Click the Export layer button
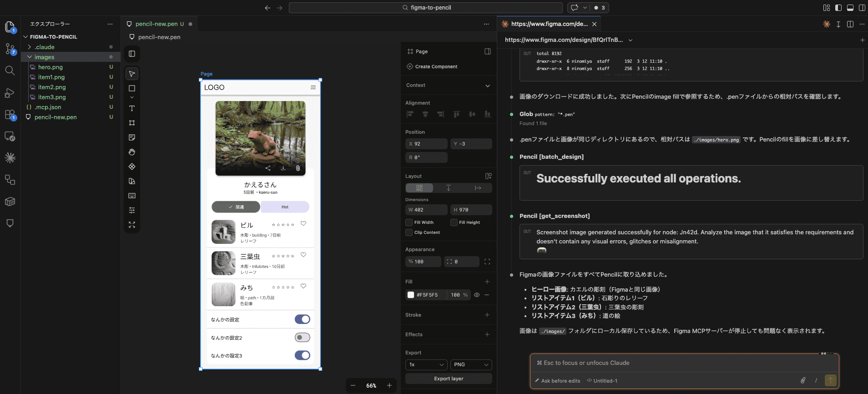Screen dimensions: 868x394 (x=449, y=379)
